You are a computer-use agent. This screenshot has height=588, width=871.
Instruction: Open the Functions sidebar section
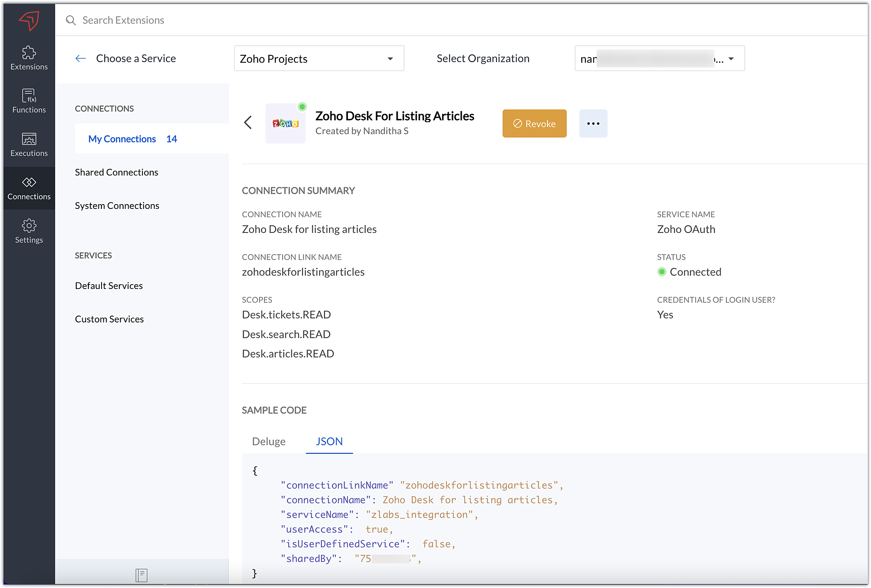[29, 101]
